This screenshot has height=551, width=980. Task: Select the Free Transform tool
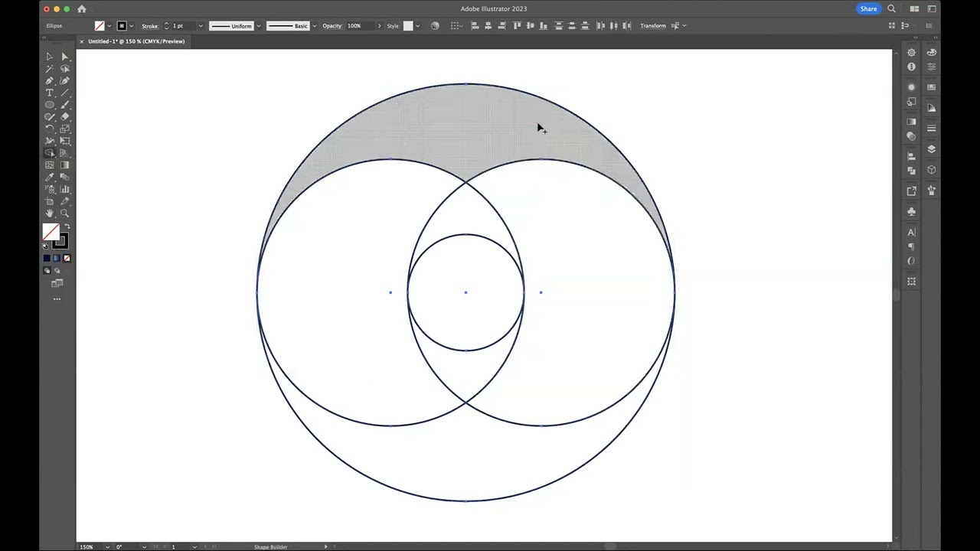65,141
